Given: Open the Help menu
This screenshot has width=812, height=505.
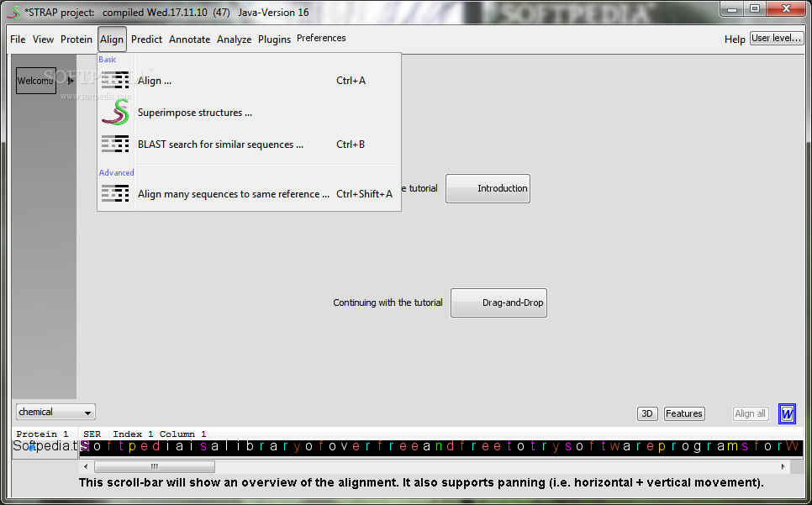Looking at the screenshot, I should [735, 39].
